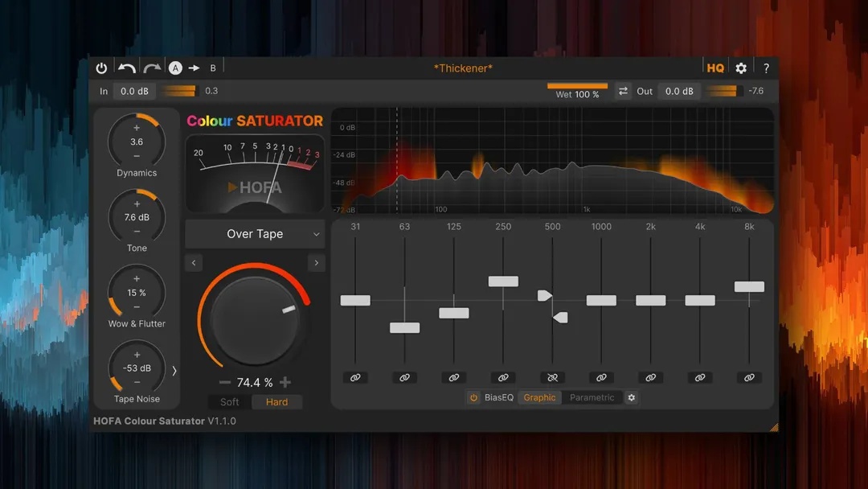Click the 250 Hz band fader

503,281
